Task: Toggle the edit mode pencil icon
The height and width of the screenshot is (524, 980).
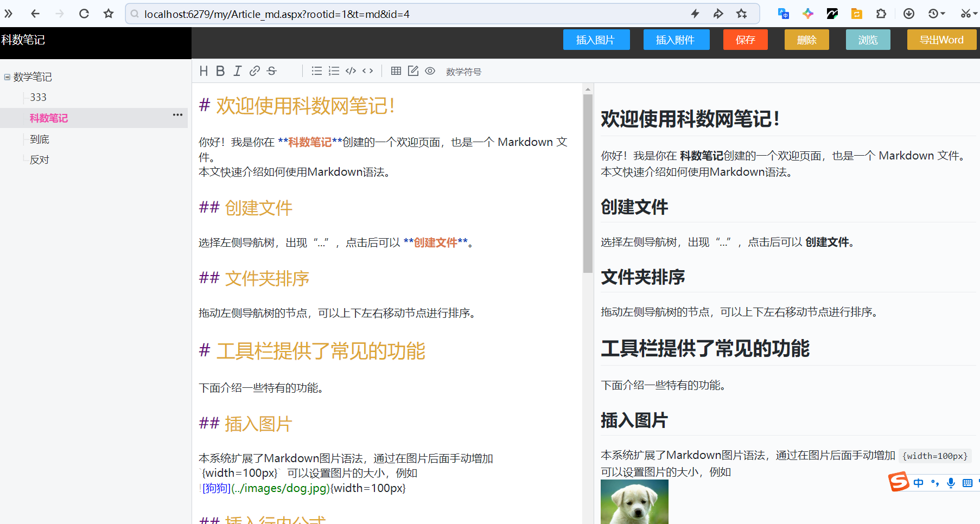Action: [x=413, y=71]
